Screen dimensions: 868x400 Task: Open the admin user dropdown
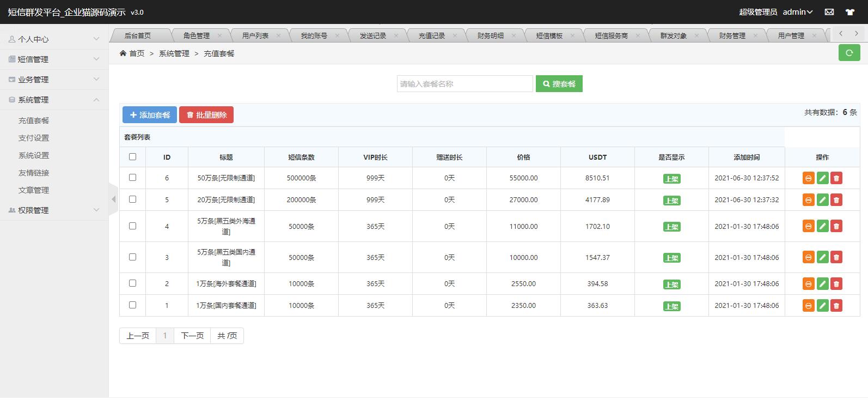797,12
